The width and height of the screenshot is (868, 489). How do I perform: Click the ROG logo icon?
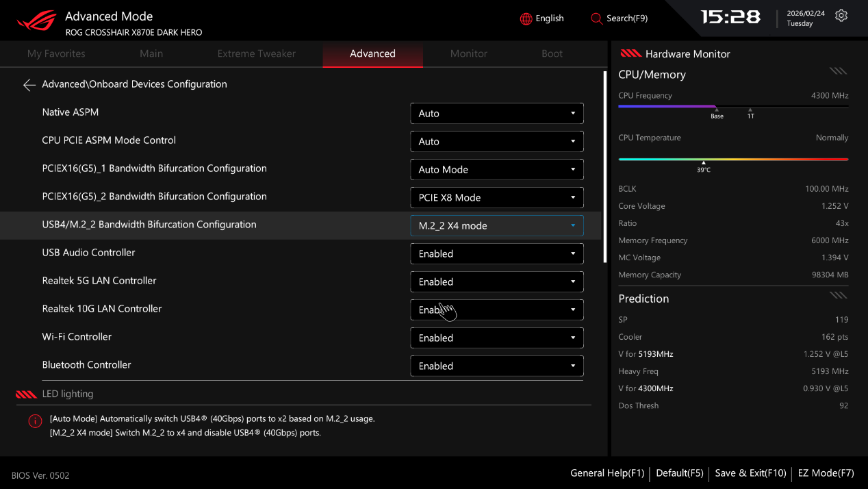pyautogui.click(x=37, y=21)
